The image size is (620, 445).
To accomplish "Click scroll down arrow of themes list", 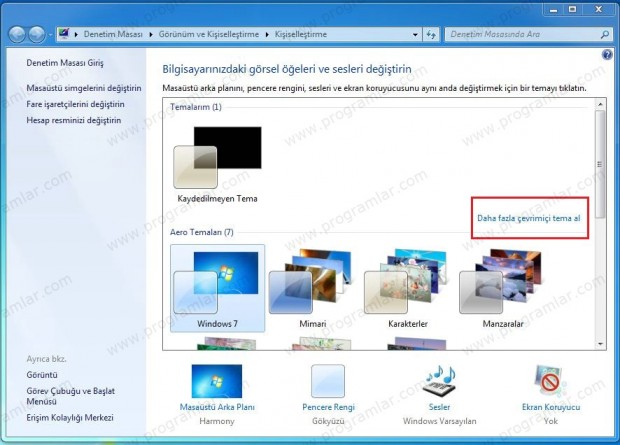I will point(600,344).
